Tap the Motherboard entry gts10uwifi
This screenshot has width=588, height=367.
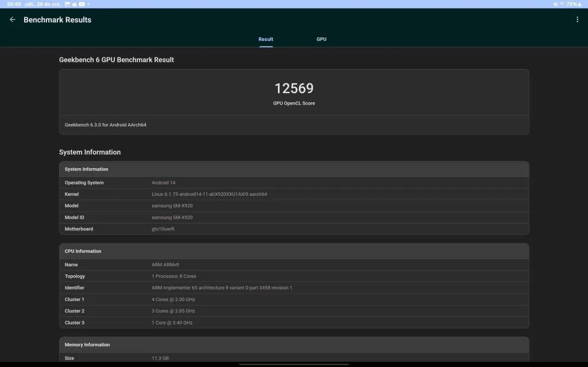click(293, 229)
